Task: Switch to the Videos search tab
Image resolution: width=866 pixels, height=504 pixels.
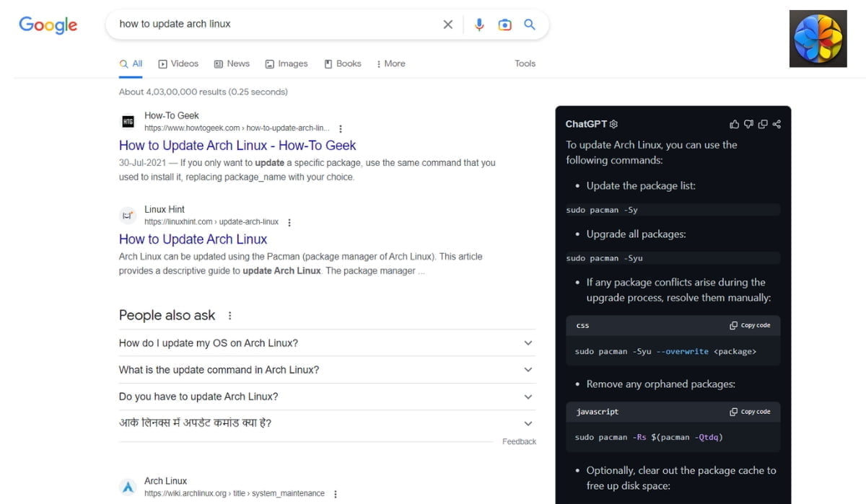Action: tap(178, 63)
